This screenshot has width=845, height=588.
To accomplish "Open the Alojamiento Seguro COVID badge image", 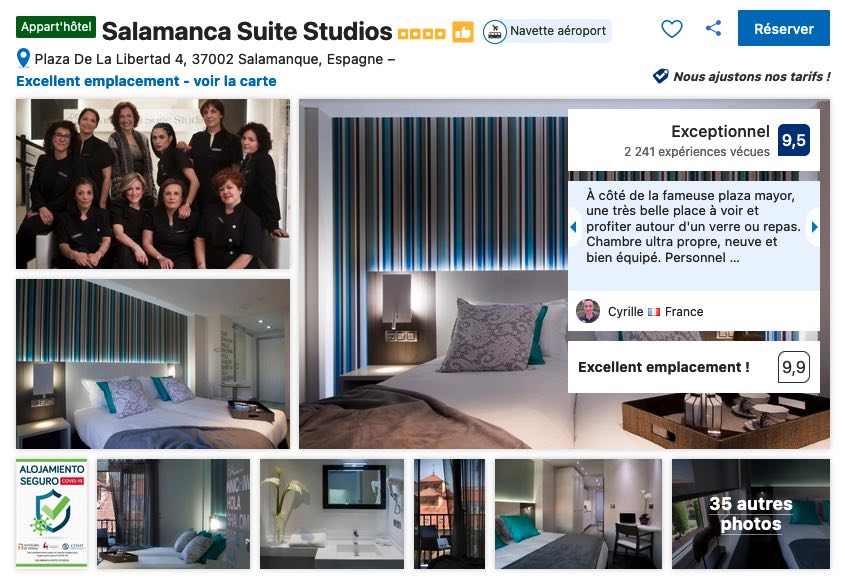I will (x=52, y=513).
